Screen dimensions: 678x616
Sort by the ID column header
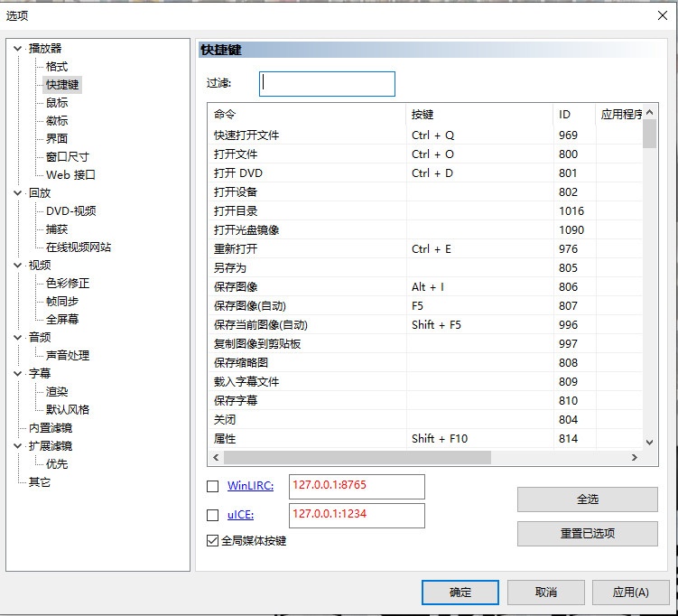(x=574, y=115)
